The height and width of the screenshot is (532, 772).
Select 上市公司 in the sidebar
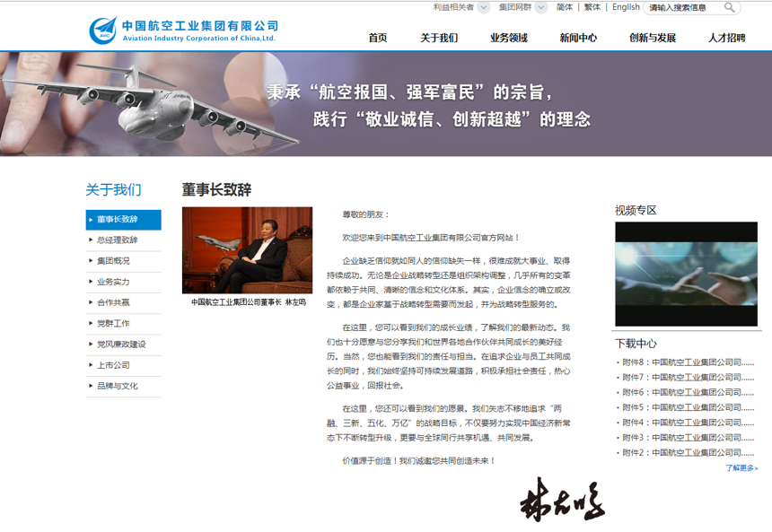click(x=124, y=365)
